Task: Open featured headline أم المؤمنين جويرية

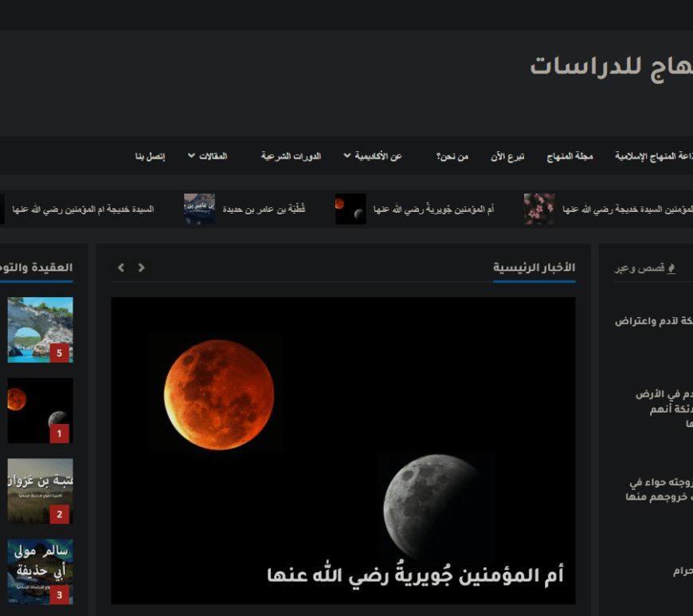Action: pos(415,575)
